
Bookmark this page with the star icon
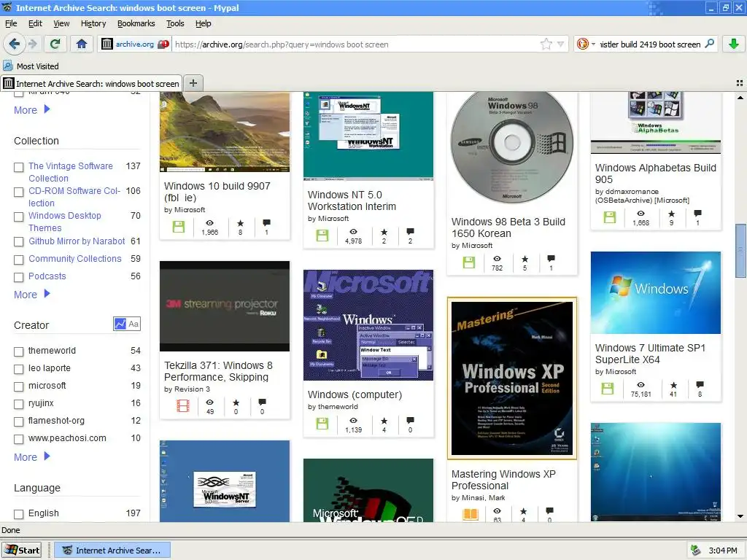point(546,44)
